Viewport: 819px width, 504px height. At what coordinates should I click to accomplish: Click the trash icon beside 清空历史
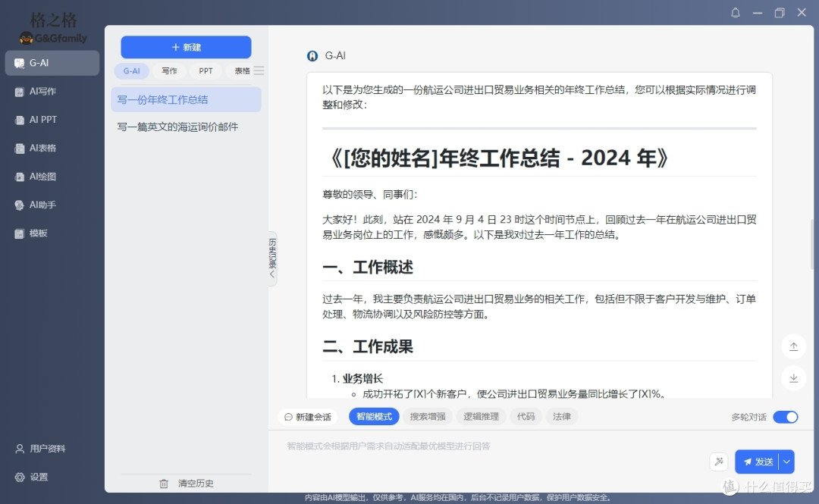point(164,484)
